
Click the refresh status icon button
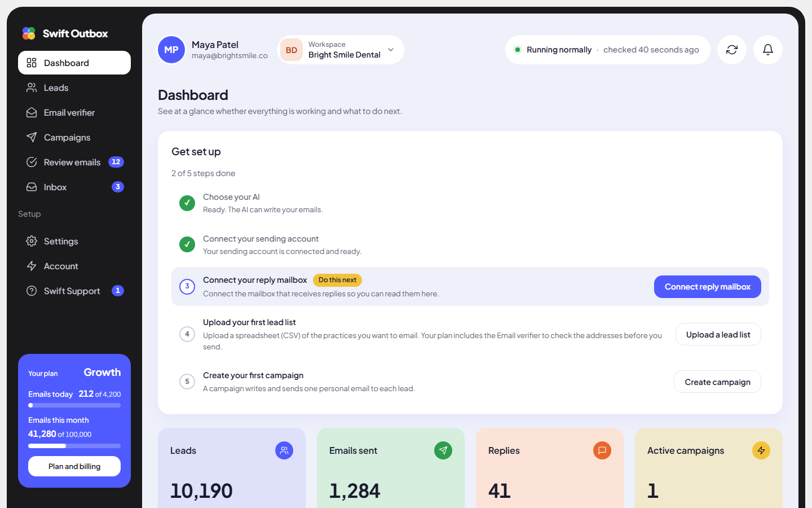click(732, 50)
